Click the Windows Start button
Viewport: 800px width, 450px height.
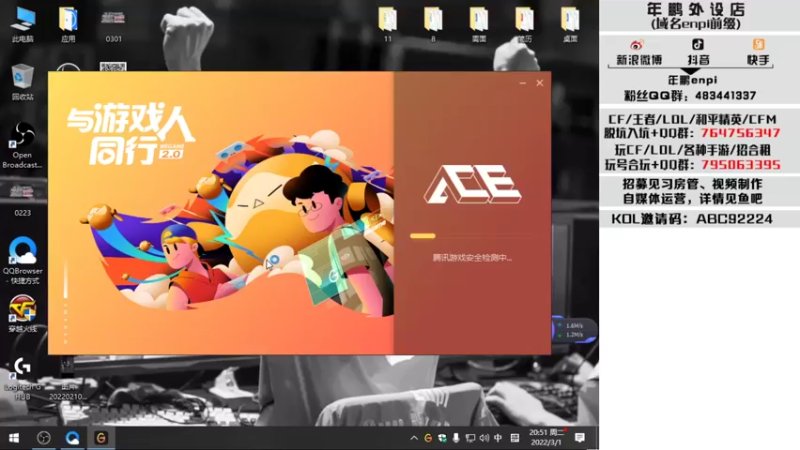14,438
